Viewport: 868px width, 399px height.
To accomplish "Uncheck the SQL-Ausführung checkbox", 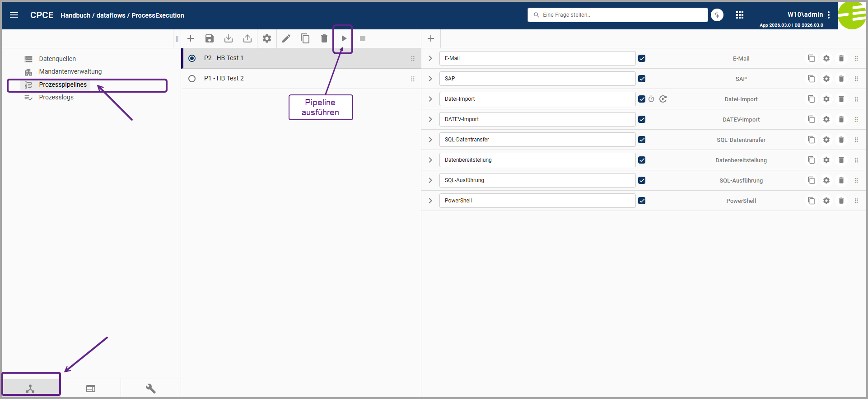I will (642, 180).
